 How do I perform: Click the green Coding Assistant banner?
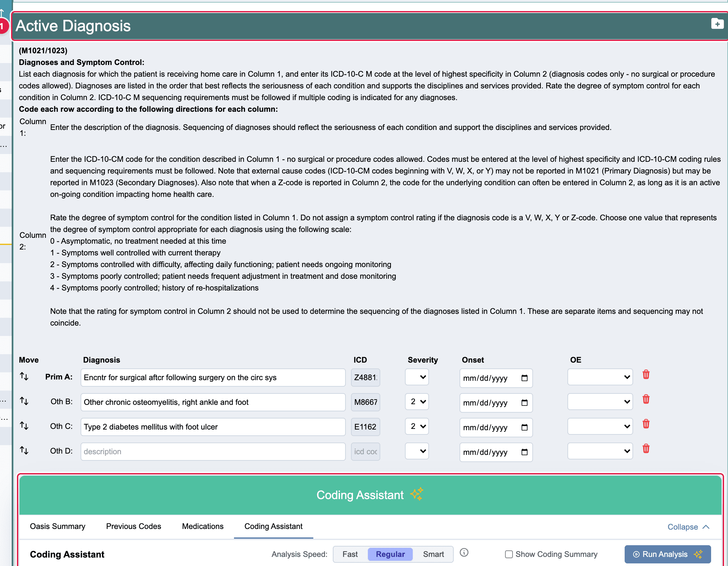click(370, 495)
